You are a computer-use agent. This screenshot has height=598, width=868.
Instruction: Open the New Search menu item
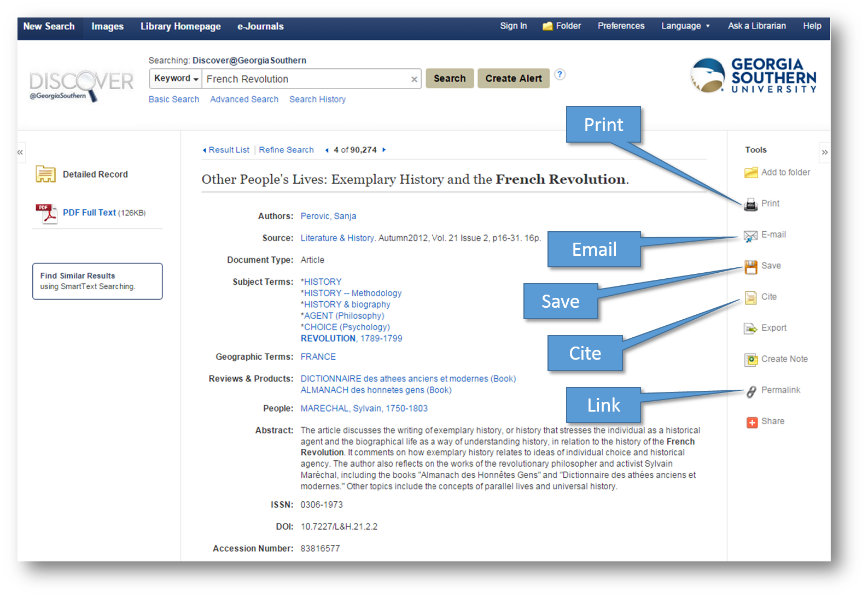click(x=49, y=26)
